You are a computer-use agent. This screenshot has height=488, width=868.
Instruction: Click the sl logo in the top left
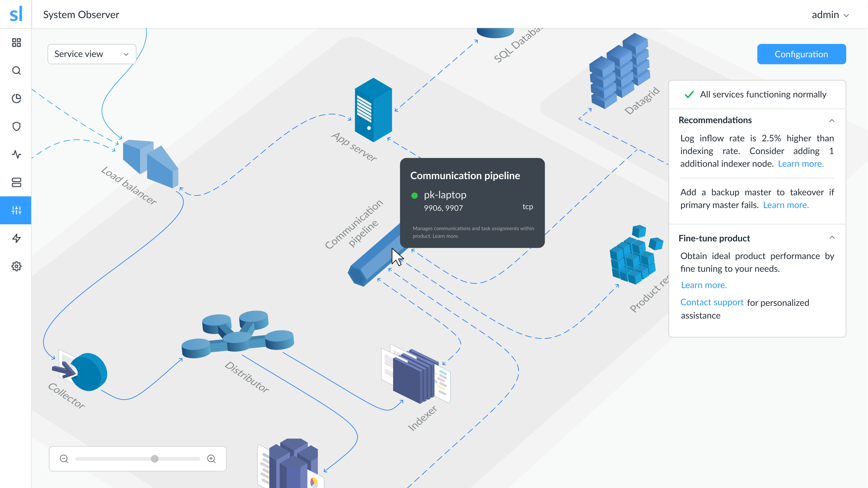point(16,14)
